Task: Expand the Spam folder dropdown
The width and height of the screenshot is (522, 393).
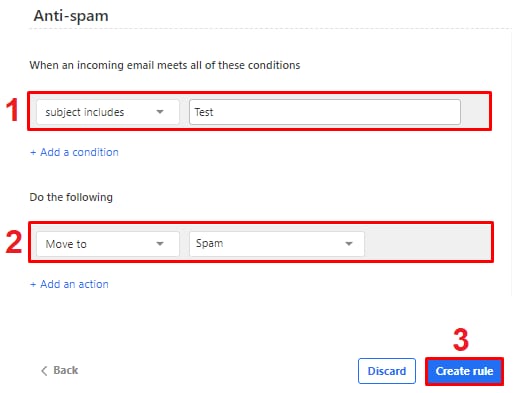Action: click(x=277, y=244)
